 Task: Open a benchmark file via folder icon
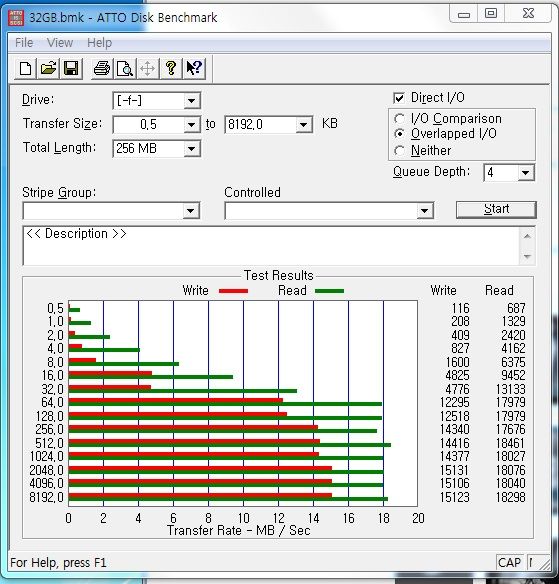coord(48,69)
